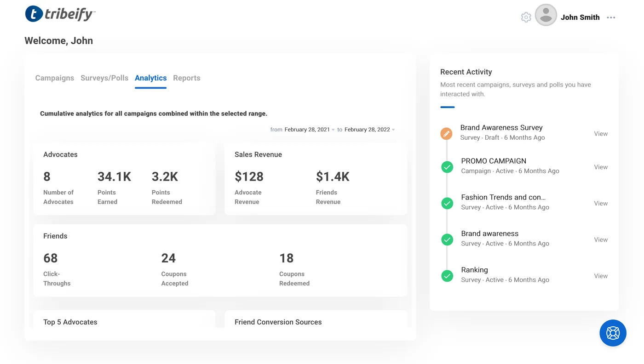Image resolution: width=644 pixels, height=364 pixels.
Task: Click the Number of Advocates value 8
Action: [47, 176]
